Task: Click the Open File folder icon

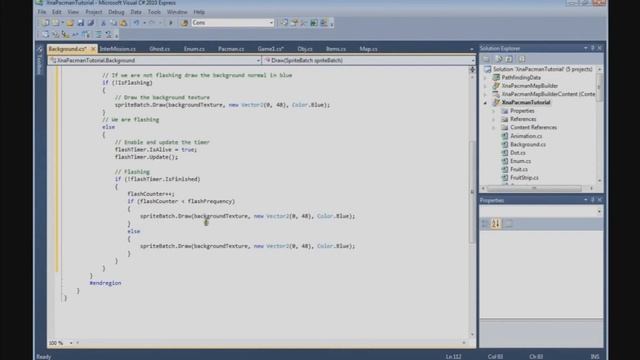Action: pyautogui.click(x=70, y=23)
